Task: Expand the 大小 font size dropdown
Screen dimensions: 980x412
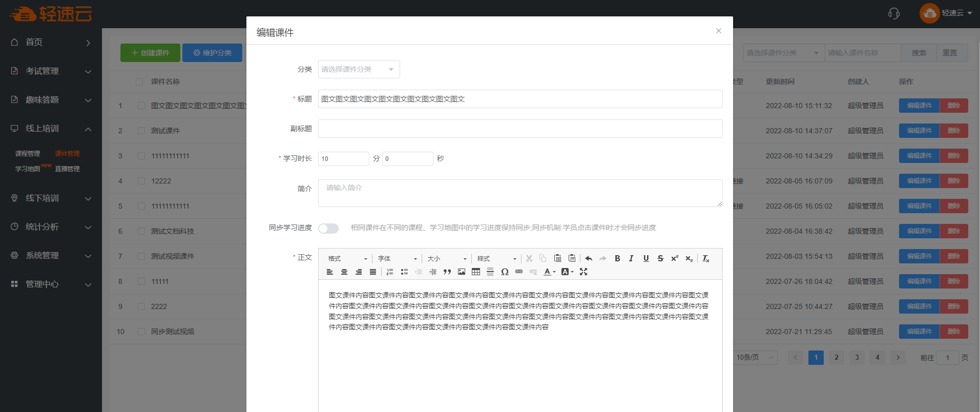Action: tap(447, 259)
